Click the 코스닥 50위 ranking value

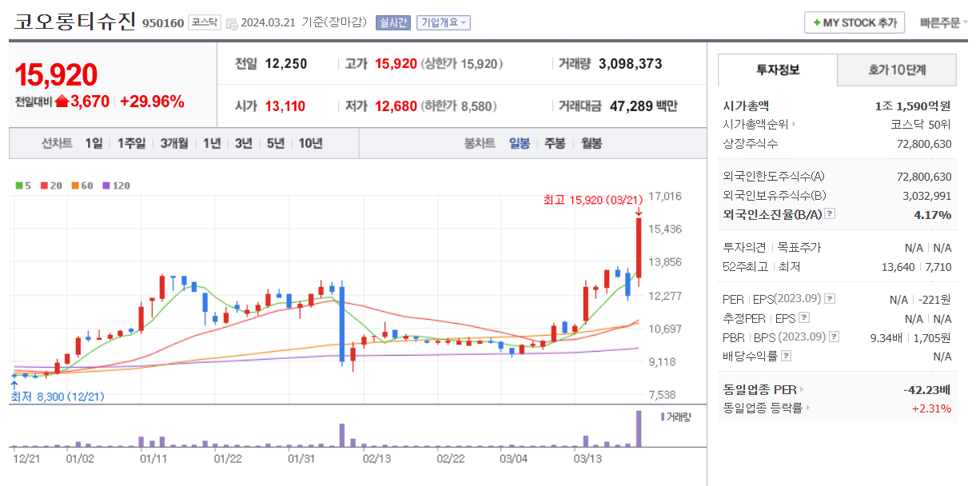tap(921, 125)
